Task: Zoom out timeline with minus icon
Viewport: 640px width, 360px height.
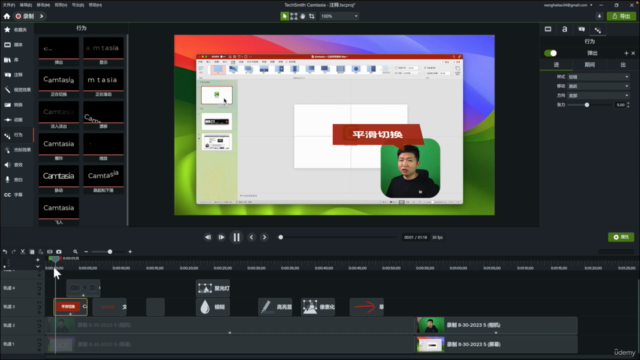Action: point(86,252)
